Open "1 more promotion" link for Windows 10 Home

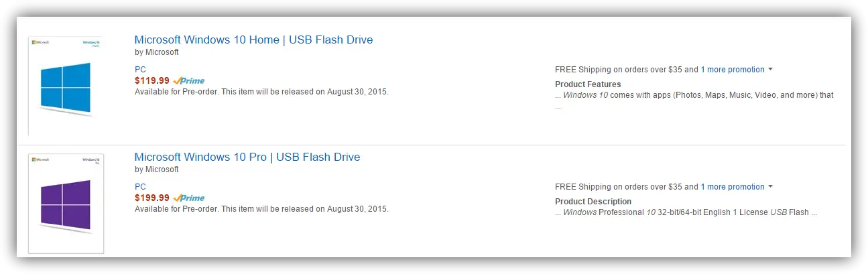pos(733,70)
